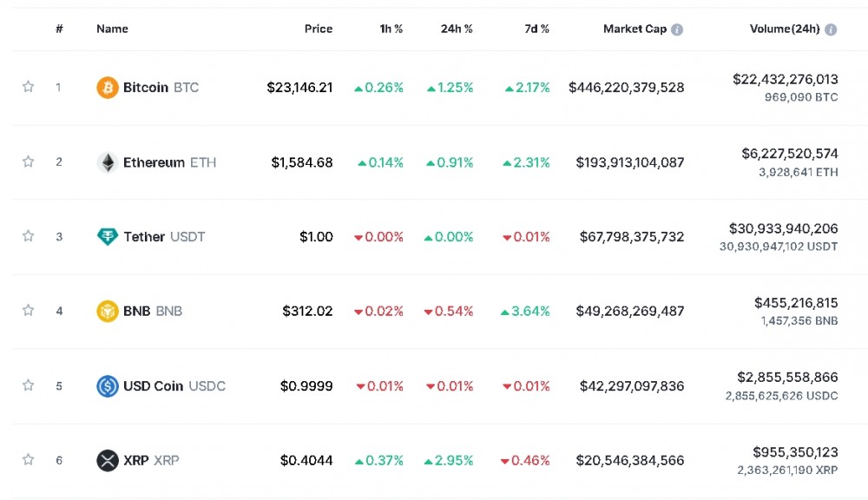Open the Market Cap info icon
This screenshot has width=868, height=500.
tap(677, 30)
